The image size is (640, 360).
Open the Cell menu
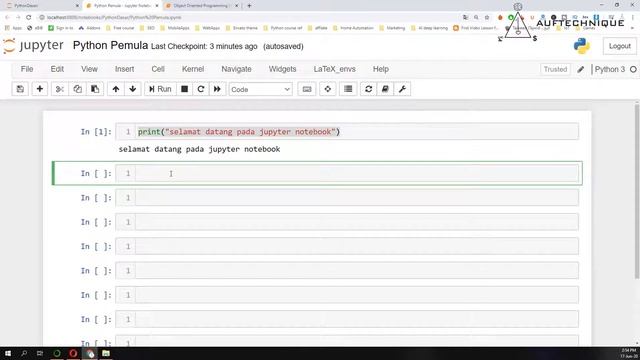coord(158,69)
